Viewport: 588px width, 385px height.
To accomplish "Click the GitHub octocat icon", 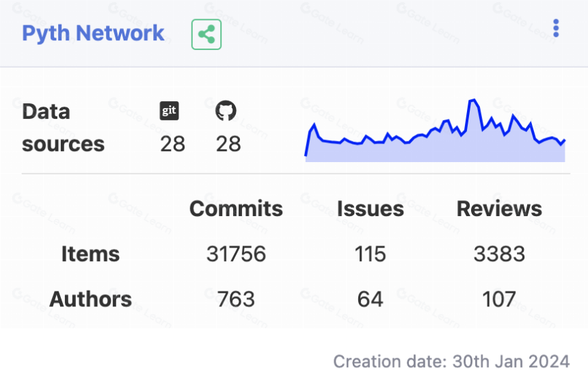I will (226, 111).
